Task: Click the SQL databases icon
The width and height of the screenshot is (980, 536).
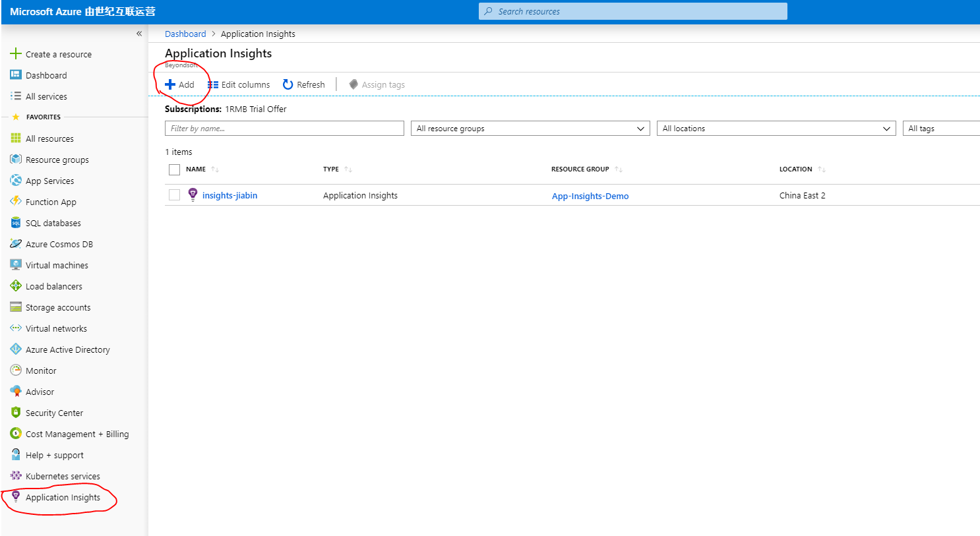Action: (x=16, y=223)
